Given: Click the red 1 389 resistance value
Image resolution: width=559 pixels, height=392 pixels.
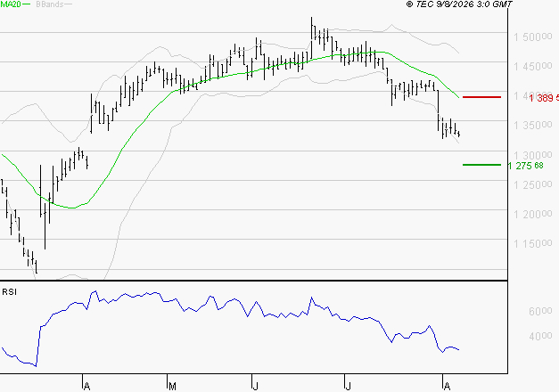Looking at the screenshot, I should pyautogui.click(x=544, y=98).
